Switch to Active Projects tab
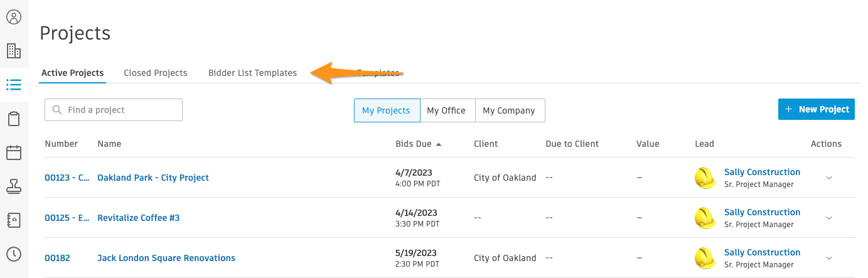 coord(73,73)
